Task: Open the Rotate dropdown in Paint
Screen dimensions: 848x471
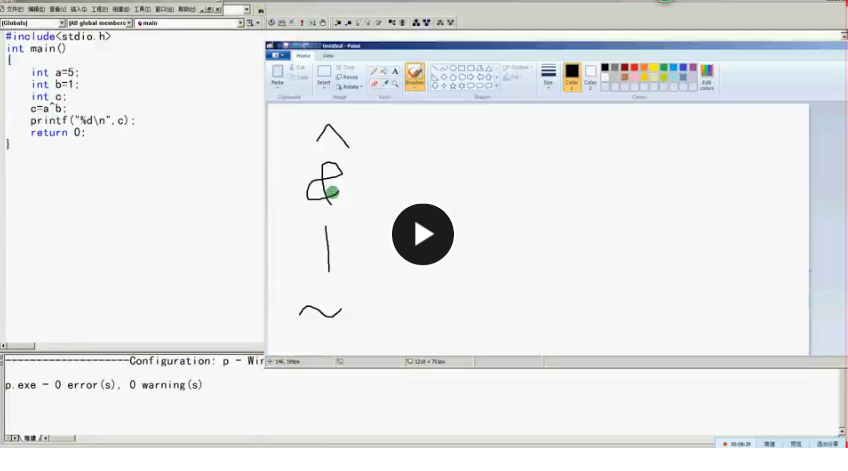Action: point(349,87)
